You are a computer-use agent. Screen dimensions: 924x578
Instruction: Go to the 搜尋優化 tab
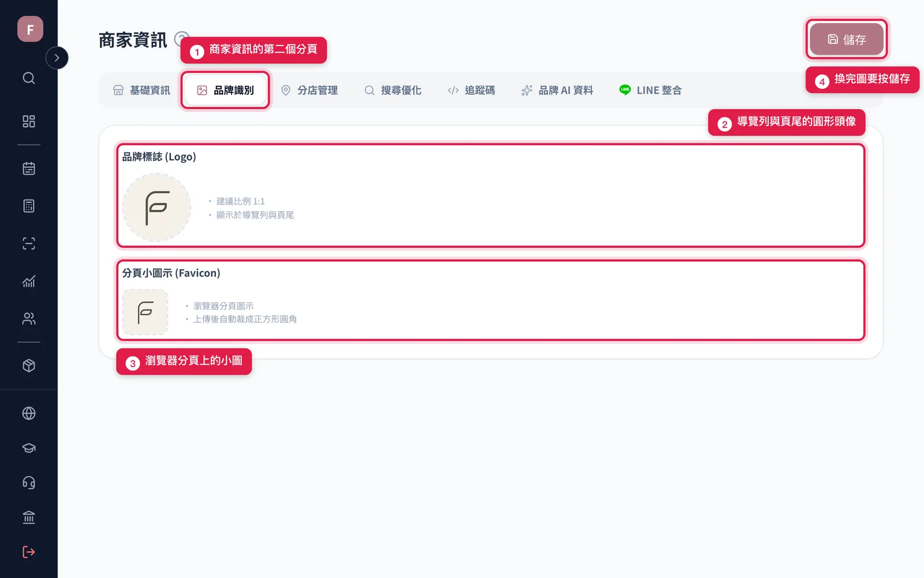393,90
